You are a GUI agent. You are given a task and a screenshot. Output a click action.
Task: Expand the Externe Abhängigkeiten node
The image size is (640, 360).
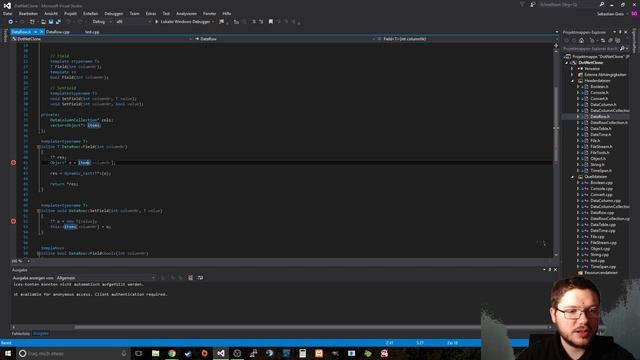(x=573, y=75)
